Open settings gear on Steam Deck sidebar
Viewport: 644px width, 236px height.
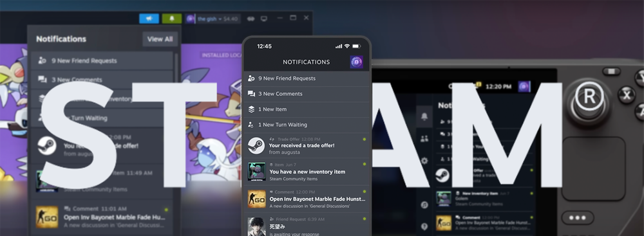424,161
